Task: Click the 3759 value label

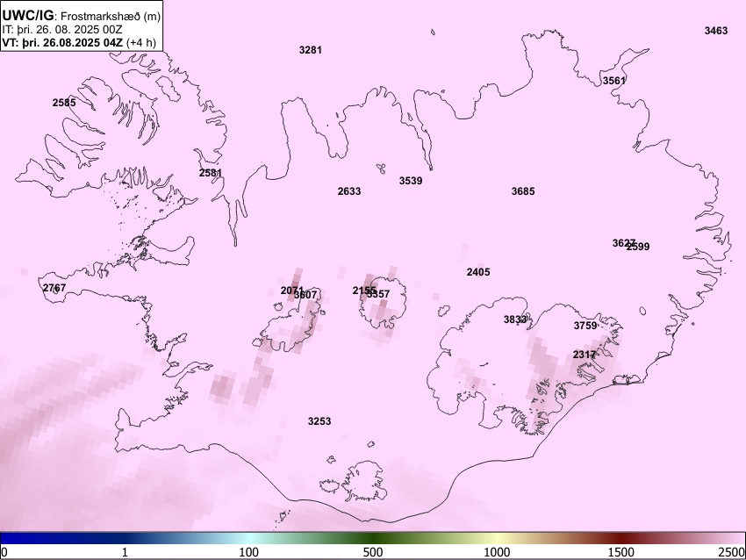Action: (x=585, y=326)
